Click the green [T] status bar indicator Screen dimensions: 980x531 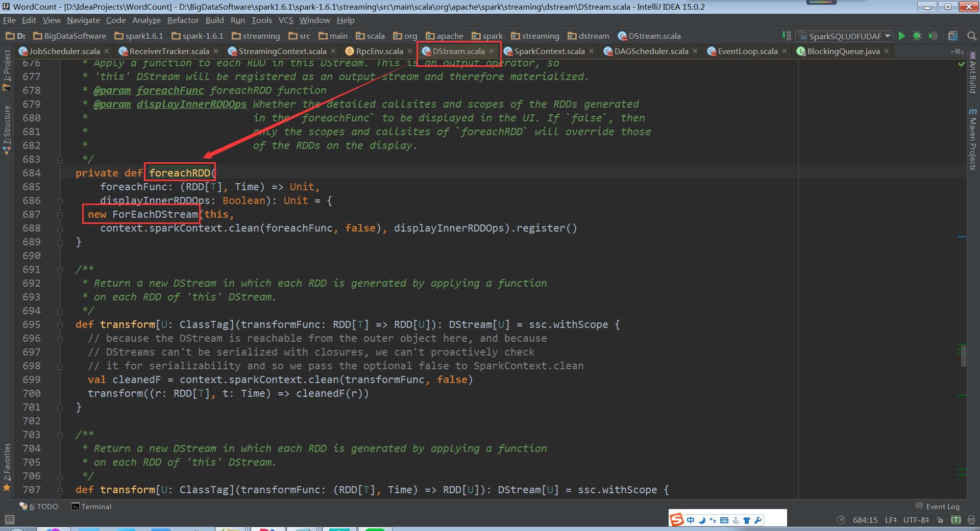[x=955, y=520]
